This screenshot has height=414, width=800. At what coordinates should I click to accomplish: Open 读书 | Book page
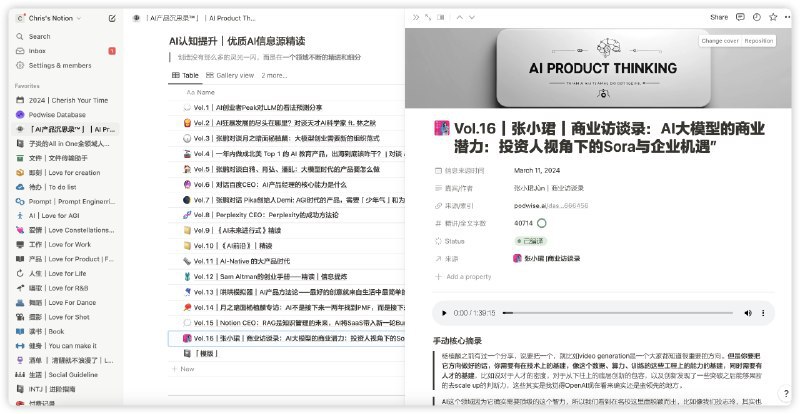46,331
